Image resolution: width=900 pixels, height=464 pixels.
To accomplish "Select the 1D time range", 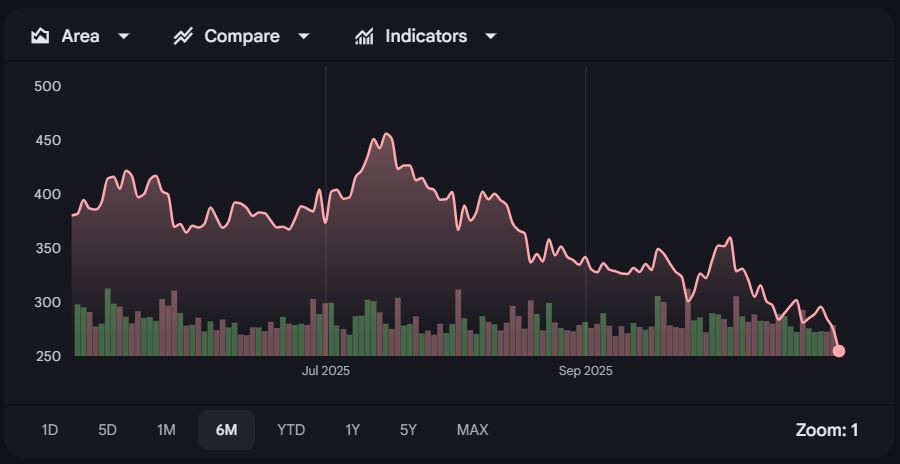I will click(x=50, y=430).
